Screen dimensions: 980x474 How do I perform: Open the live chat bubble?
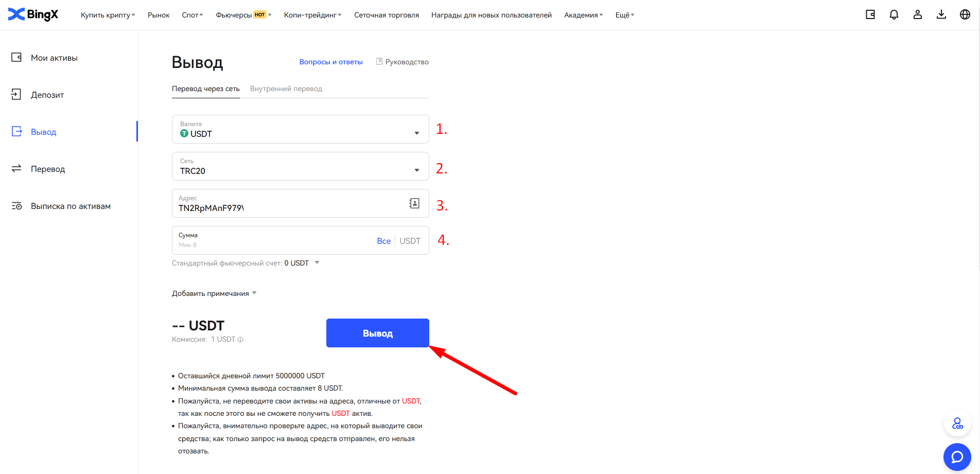957,457
